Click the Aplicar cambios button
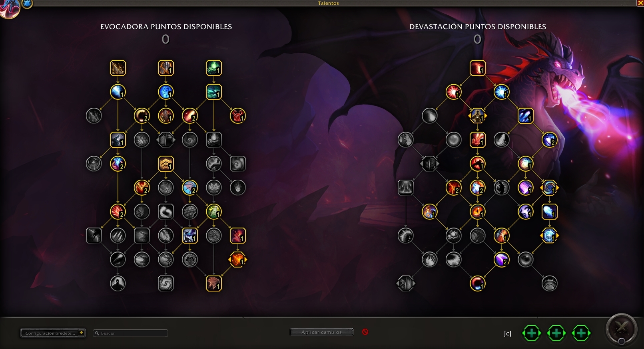 pos(322,332)
